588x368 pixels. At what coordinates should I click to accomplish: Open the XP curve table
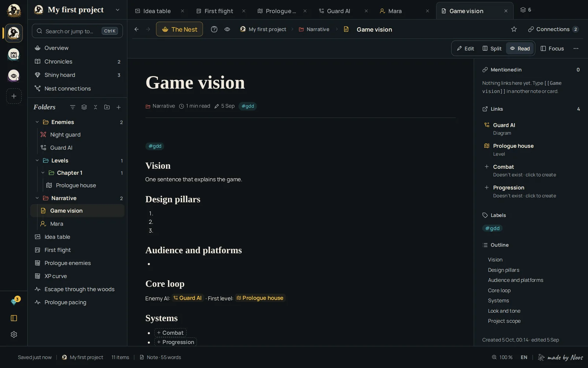pyautogui.click(x=77, y=276)
